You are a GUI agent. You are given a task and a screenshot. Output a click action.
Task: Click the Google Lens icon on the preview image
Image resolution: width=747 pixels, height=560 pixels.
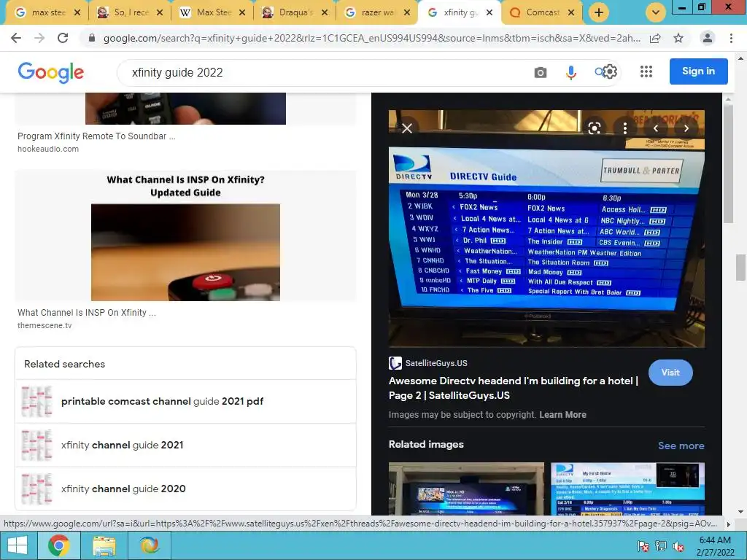594,128
